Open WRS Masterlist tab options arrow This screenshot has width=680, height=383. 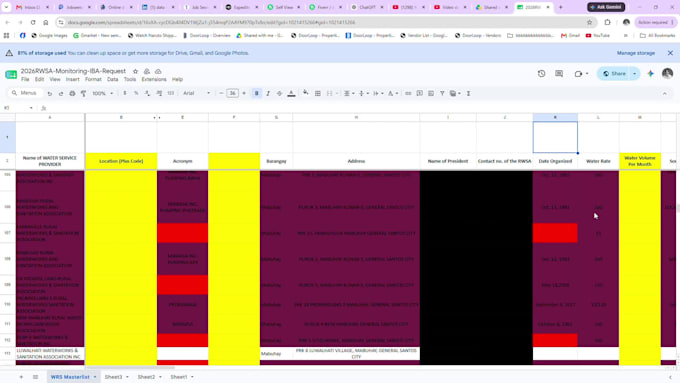point(95,377)
